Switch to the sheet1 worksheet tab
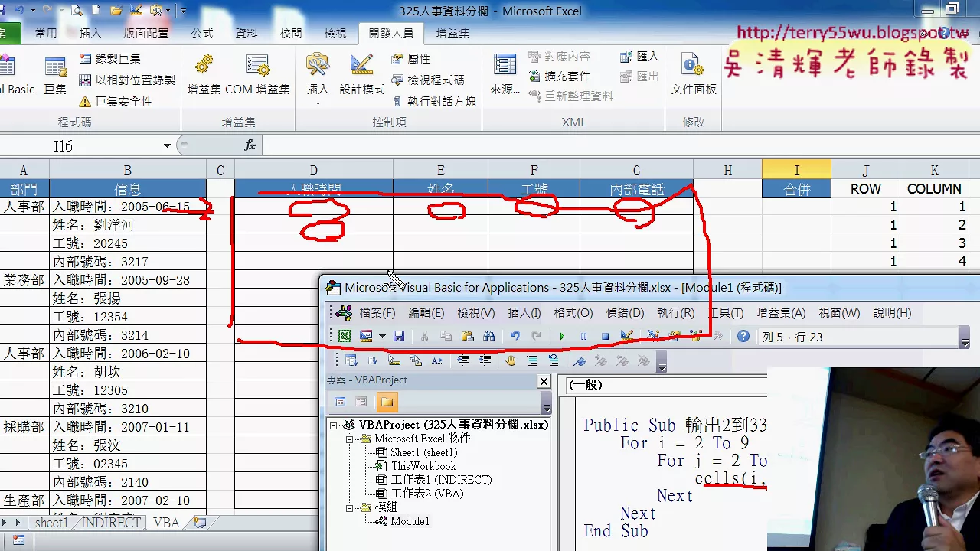980x551 pixels. [51, 523]
